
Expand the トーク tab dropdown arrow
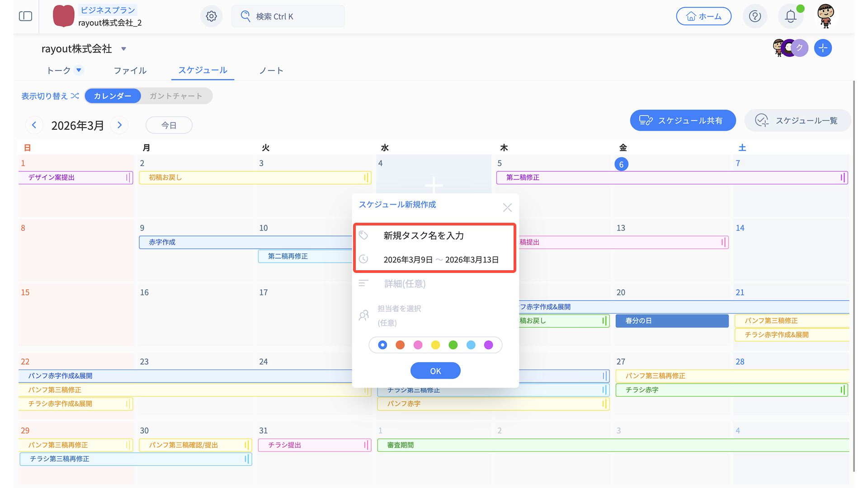click(x=79, y=70)
